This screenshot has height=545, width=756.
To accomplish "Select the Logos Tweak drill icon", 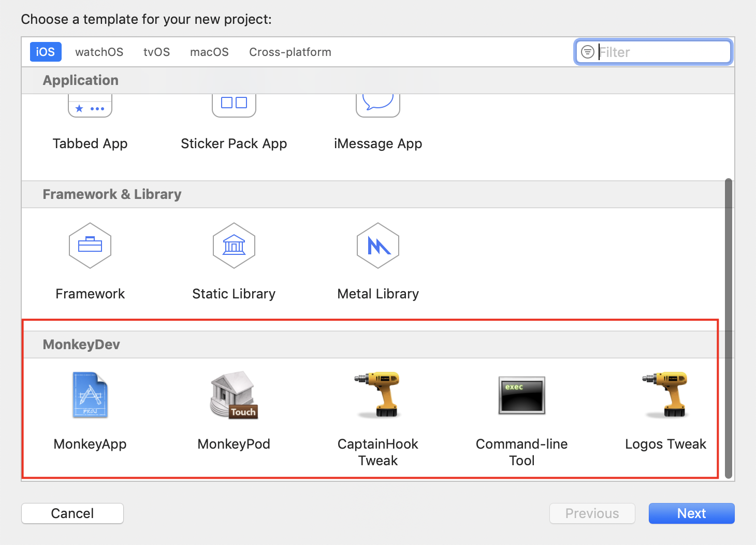I will click(x=666, y=395).
